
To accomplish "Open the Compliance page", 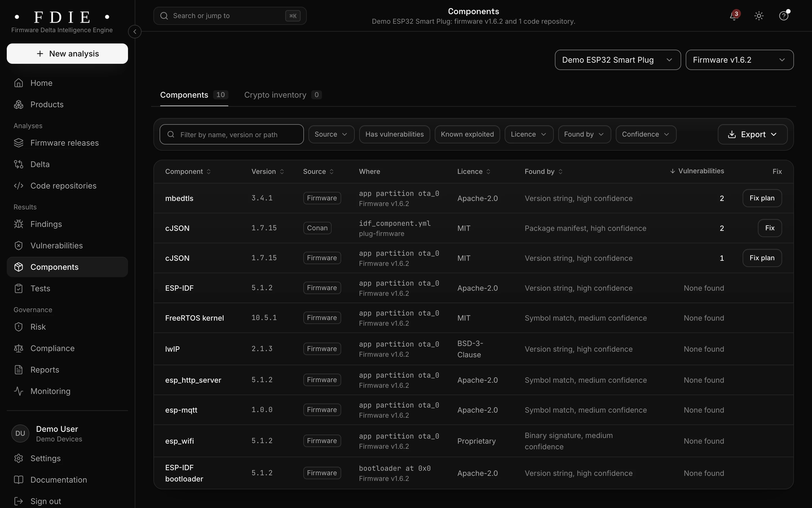I will pyautogui.click(x=67, y=349).
